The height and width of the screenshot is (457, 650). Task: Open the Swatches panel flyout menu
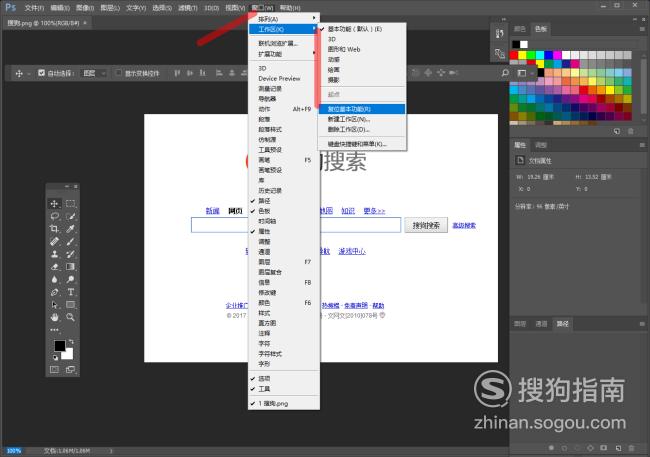(x=642, y=29)
